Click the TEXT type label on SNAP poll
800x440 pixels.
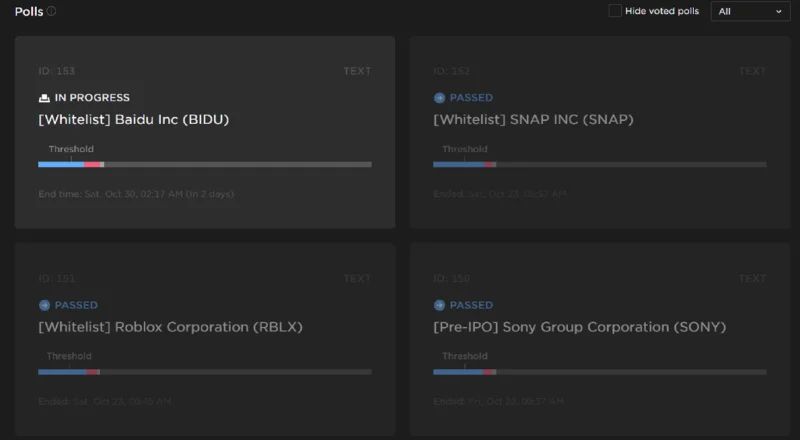point(752,71)
